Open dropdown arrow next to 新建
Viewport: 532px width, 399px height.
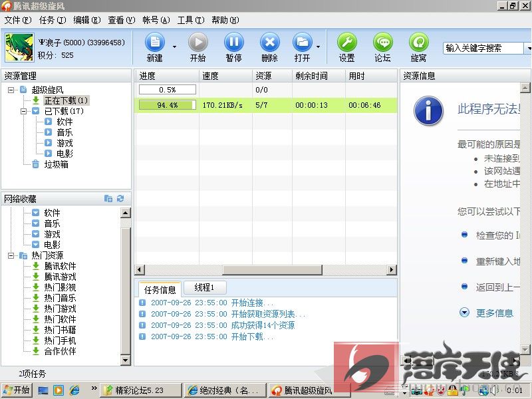[174, 47]
